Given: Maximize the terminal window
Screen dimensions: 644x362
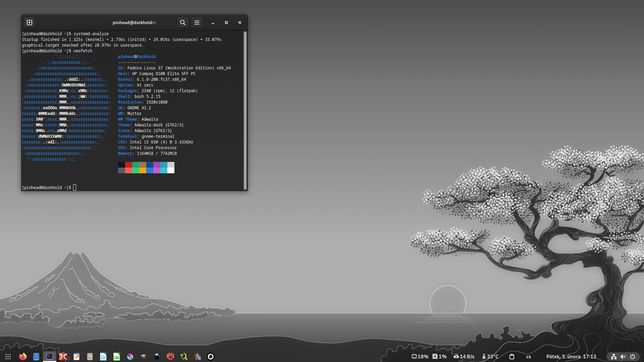Looking at the screenshot, I should coord(226,22).
